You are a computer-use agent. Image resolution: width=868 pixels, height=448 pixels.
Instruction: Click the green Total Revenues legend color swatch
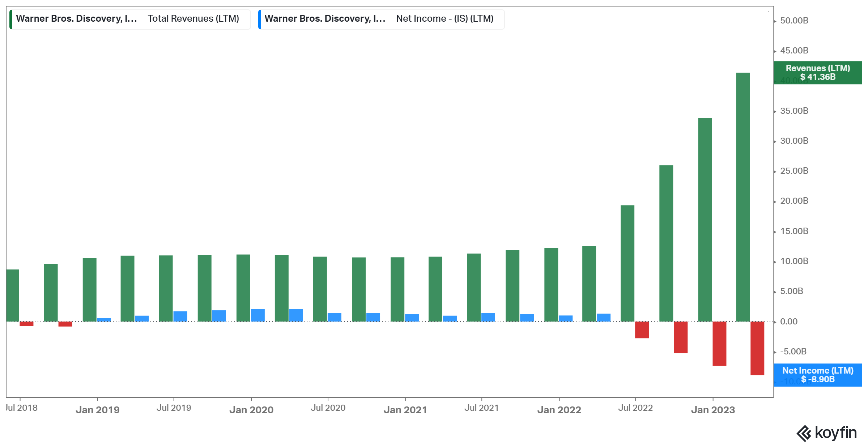pyautogui.click(x=11, y=20)
